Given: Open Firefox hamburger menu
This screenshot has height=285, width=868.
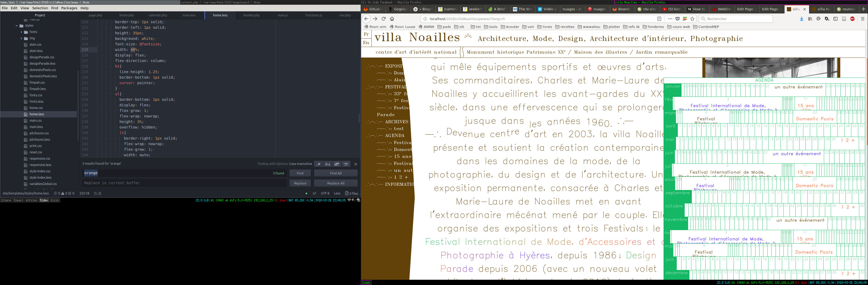Looking at the screenshot, I should pos(863,19).
